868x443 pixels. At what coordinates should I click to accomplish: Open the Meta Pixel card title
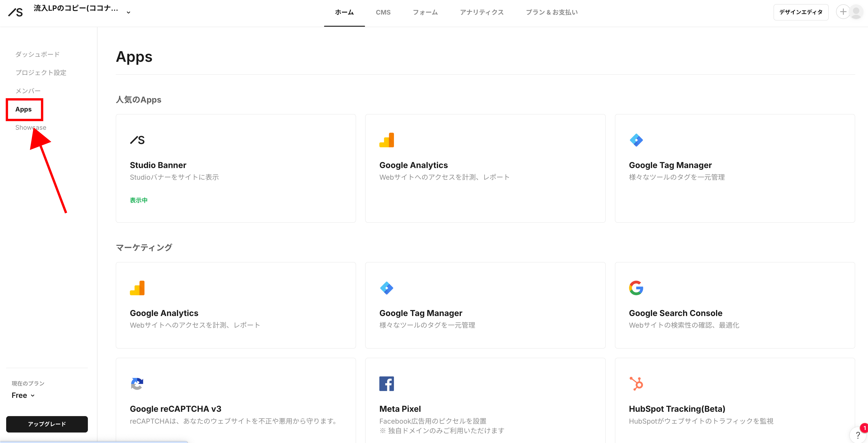click(400, 409)
